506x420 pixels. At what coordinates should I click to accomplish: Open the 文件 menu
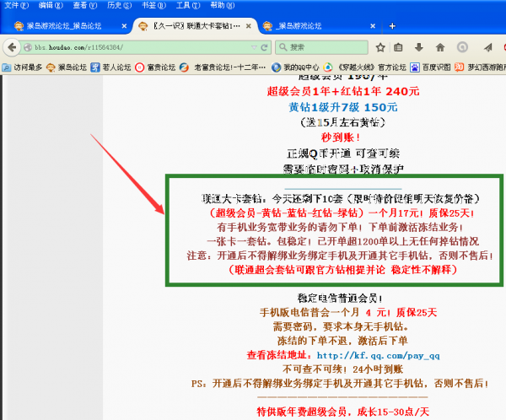coord(16,5)
